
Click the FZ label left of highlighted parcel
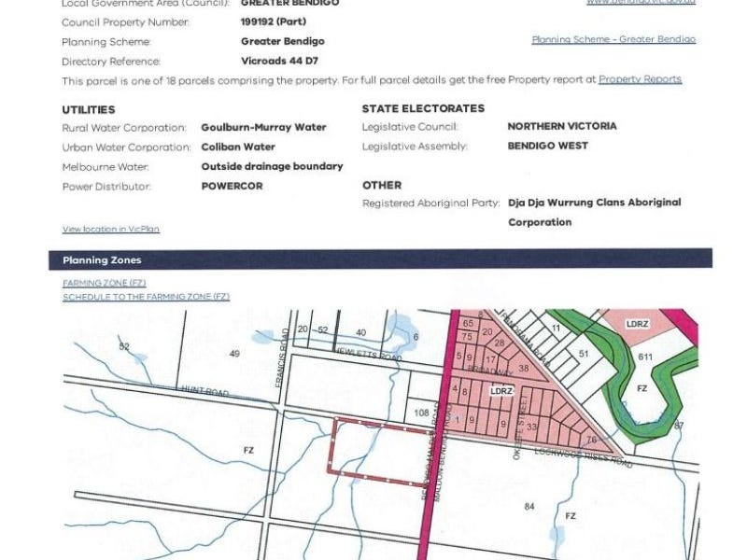(248, 450)
